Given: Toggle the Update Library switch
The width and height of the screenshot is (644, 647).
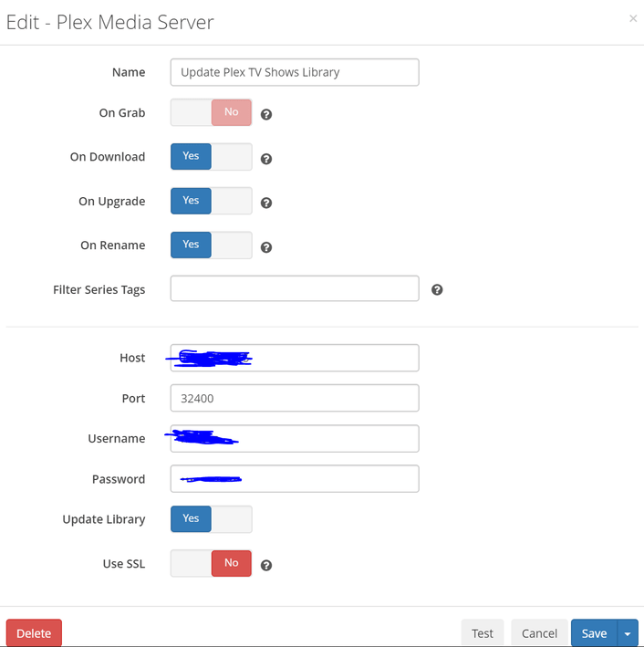Looking at the screenshot, I should pos(212,518).
